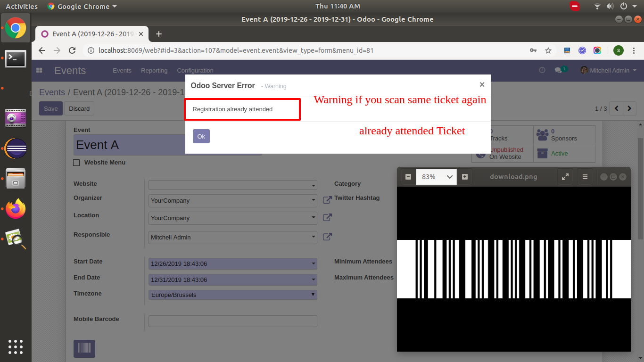Click Ok in the error dialog
Image resolution: width=644 pixels, height=362 pixels.
tap(201, 136)
